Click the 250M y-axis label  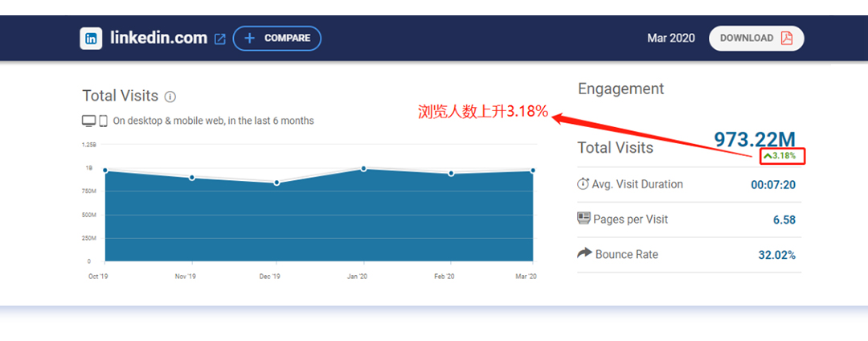(x=90, y=238)
